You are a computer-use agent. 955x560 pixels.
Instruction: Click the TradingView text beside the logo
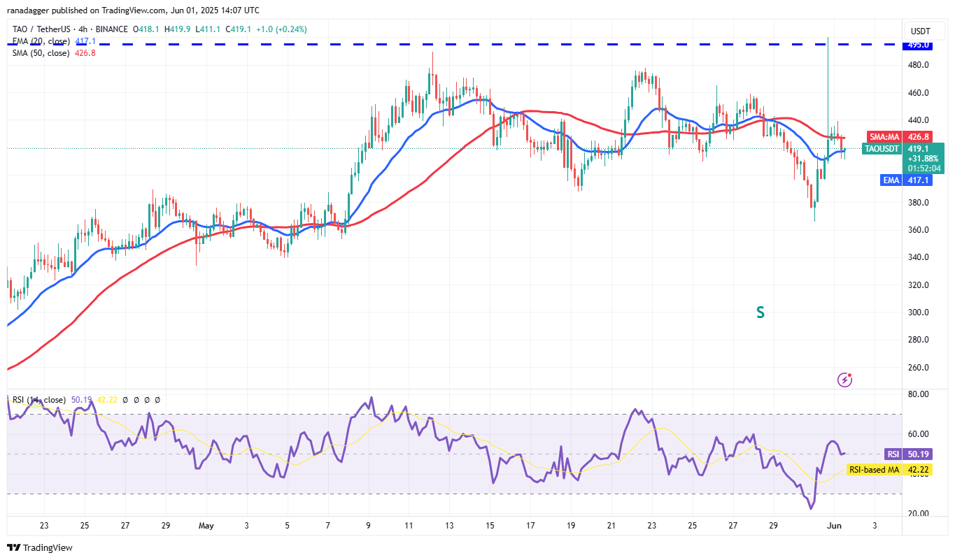[48, 547]
